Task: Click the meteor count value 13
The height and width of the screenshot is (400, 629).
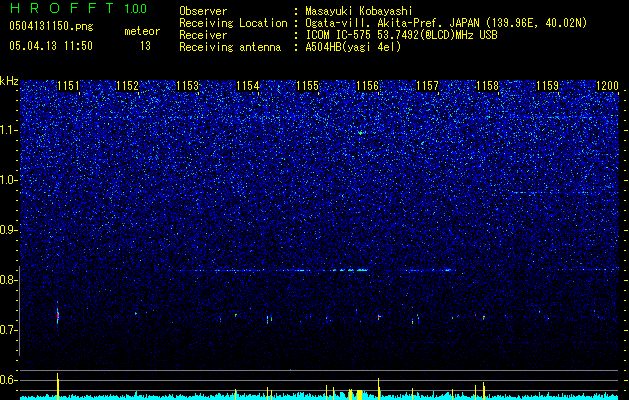Action: 145,46
